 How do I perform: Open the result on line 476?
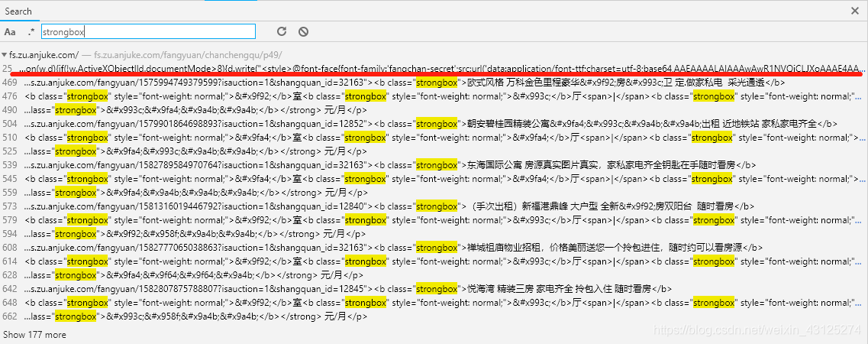coord(434,96)
